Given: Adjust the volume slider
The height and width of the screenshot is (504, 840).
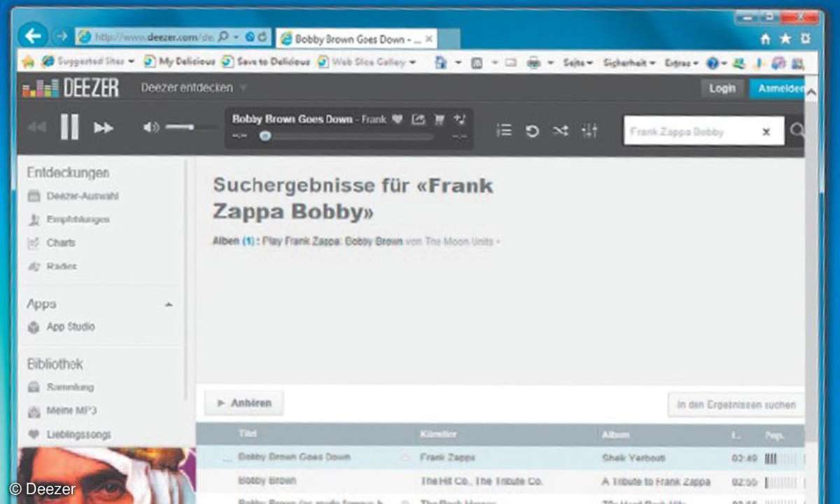Looking at the screenshot, I should (190, 127).
